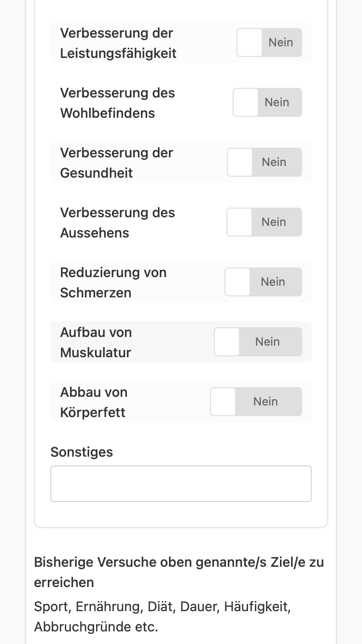Switch on Verbesserung des Aussehens

265,222
